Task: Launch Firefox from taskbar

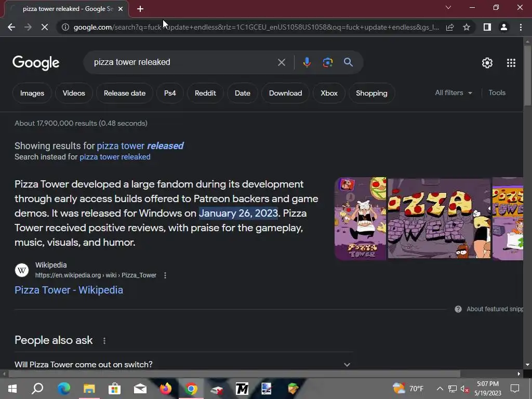Action: [x=166, y=389]
